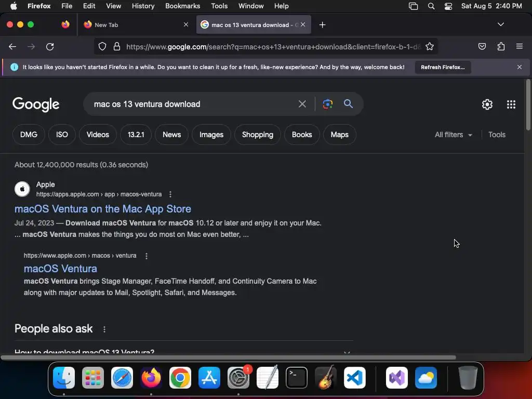
Task: Filter results by 13.2.1 chip
Action: click(x=136, y=135)
